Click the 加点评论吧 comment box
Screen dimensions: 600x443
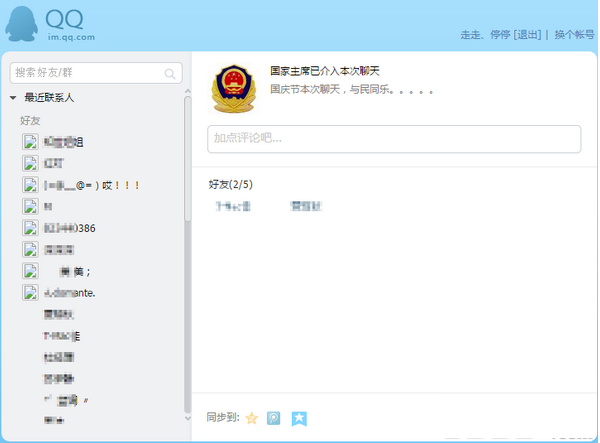click(393, 139)
